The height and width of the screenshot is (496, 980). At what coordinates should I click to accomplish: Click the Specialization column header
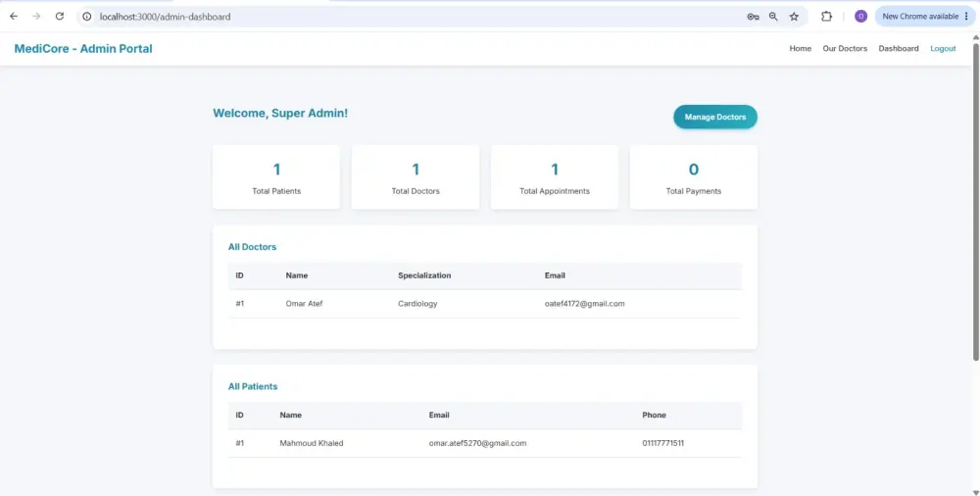pyautogui.click(x=424, y=275)
